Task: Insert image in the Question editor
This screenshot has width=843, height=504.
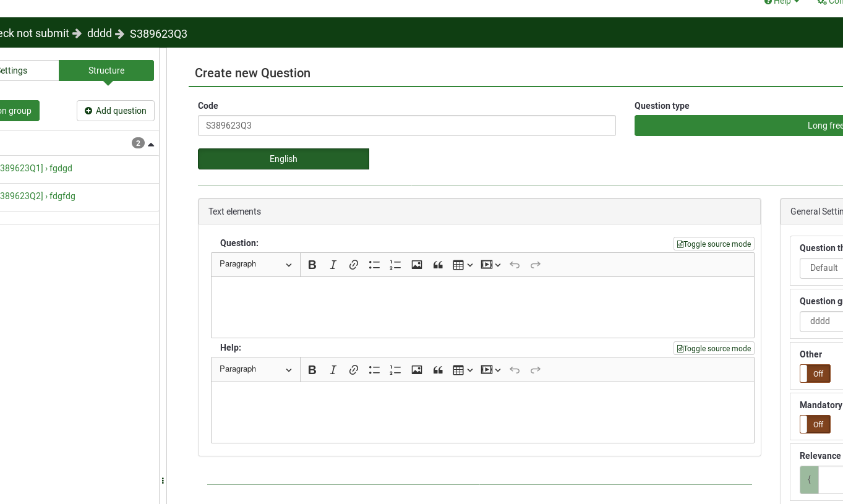Action: pos(417,265)
